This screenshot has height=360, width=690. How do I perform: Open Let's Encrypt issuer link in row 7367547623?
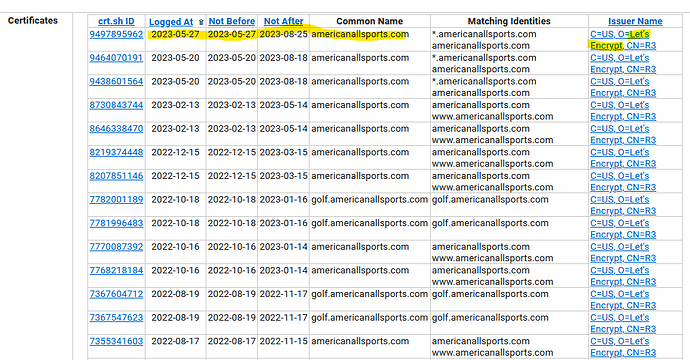pyautogui.click(x=623, y=323)
